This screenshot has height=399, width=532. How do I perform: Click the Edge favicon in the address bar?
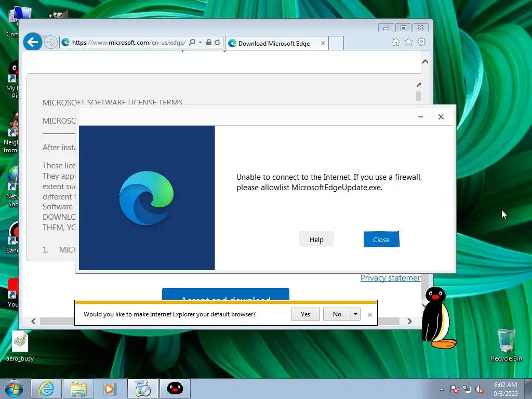click(x=65, y=43)
